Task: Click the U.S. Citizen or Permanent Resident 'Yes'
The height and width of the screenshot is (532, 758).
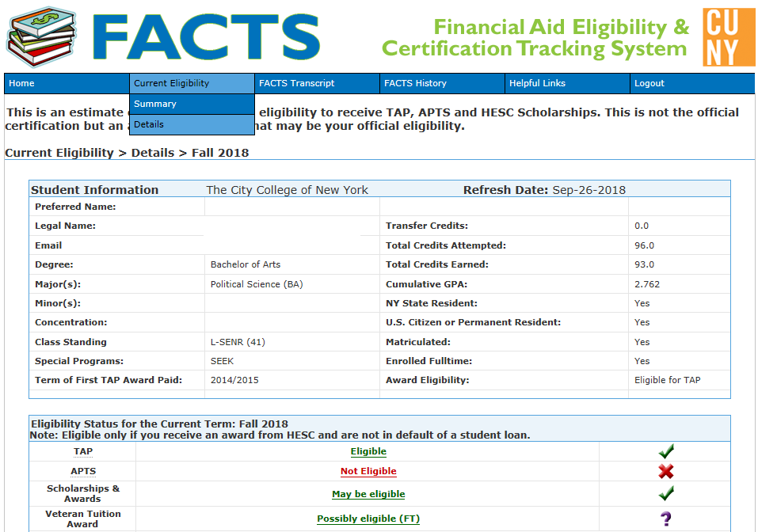Action: 642,322
